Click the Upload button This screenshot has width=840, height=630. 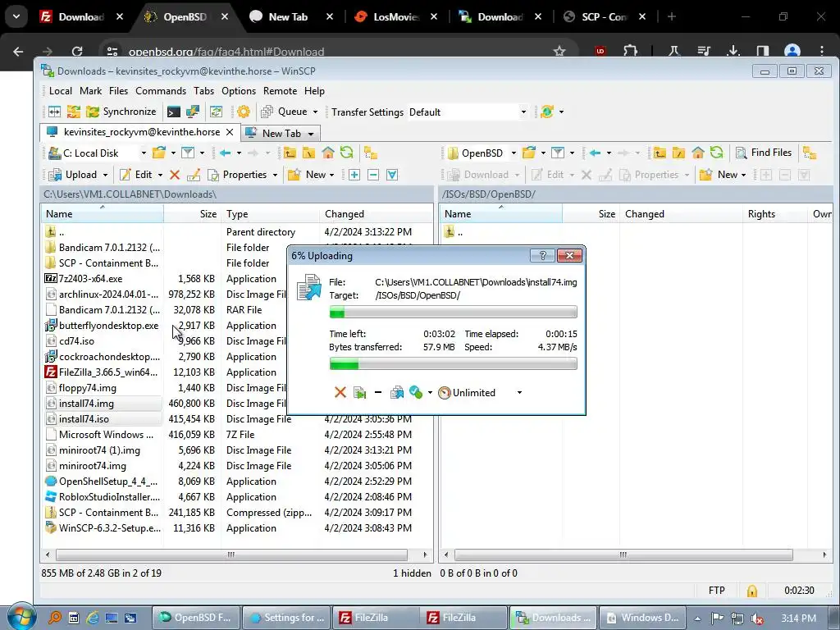coord(73,175)
